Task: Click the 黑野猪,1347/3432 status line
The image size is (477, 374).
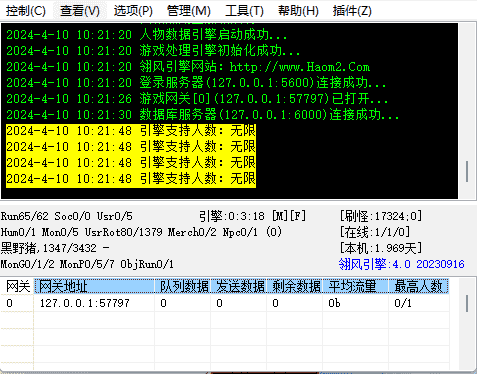Action: click(x=55, y=248)
